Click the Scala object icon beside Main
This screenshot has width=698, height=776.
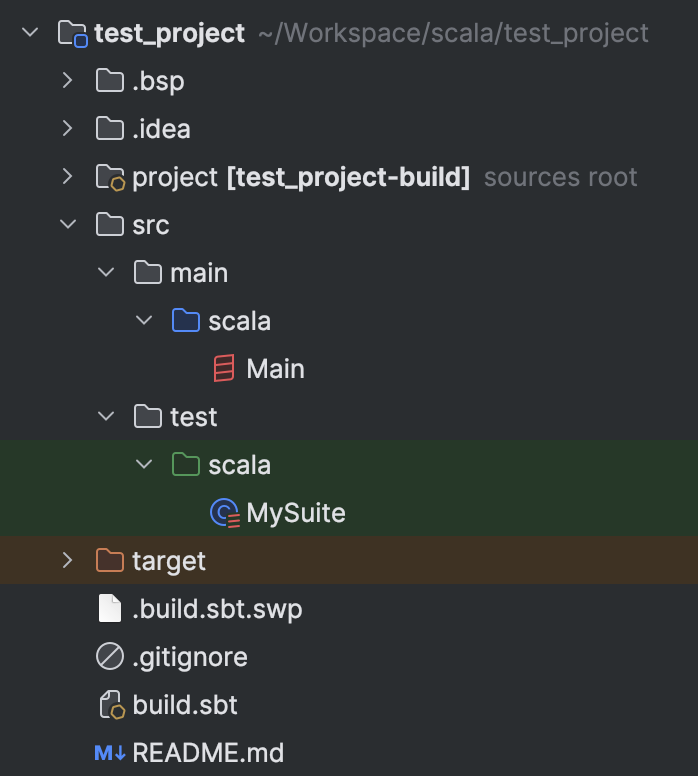pyautogui.click(x=224, y=369)
